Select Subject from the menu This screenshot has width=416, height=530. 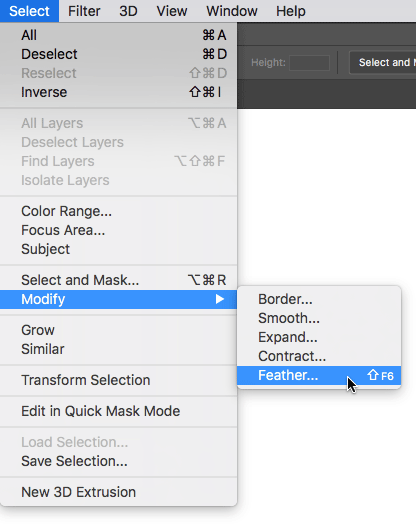(118, 249)
